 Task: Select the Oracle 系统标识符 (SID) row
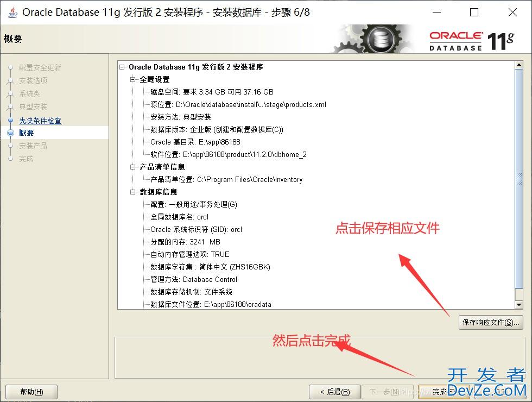[x=196, y=229]
